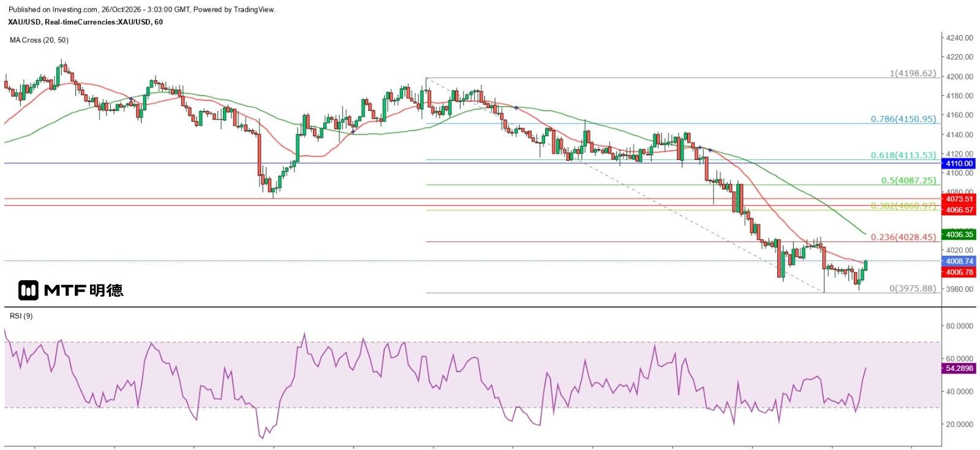This screenshot has height=450, width=980.
Task: Click the 4073.51 red price label
Action: 959,199
